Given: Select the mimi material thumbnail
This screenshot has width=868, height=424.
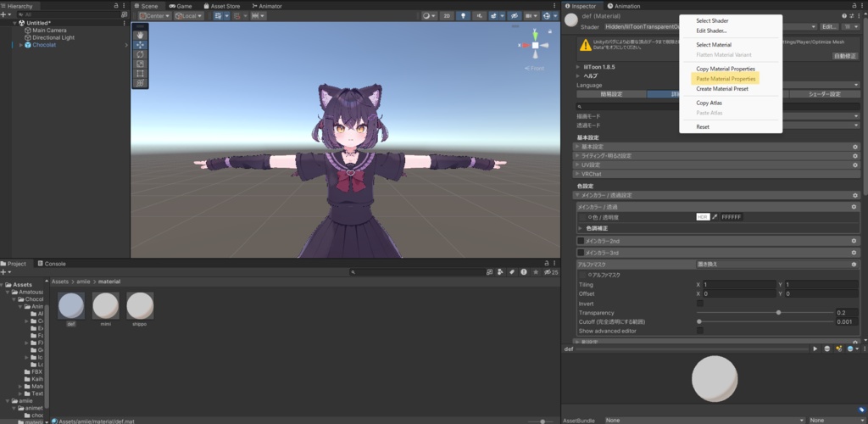Looking at the screenshot, I should tap(106, 305).
